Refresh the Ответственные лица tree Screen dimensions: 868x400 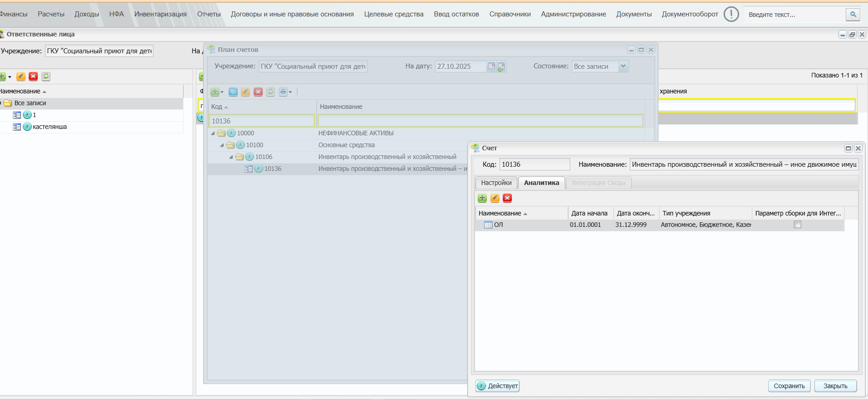click(46, 77)
